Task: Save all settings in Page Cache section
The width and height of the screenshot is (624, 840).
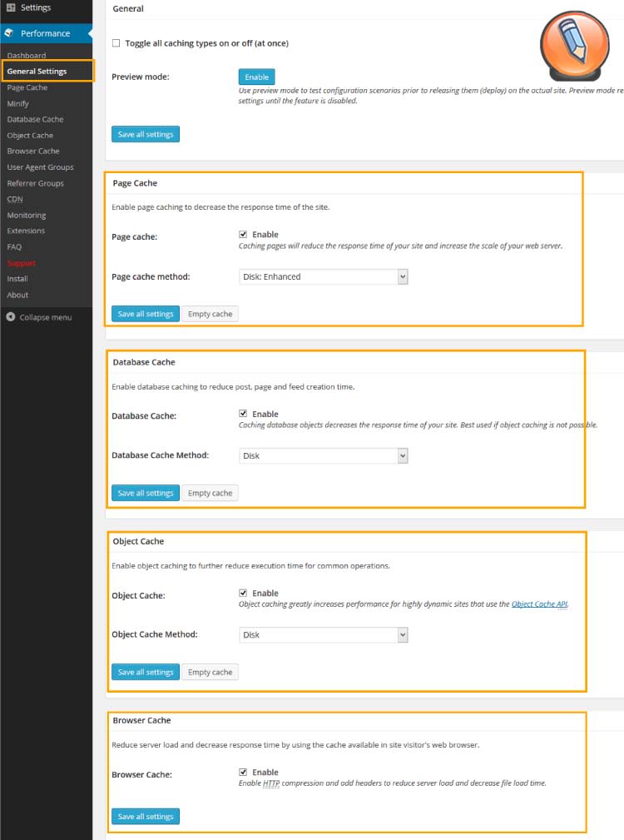Action: click(x=146, y=313)
